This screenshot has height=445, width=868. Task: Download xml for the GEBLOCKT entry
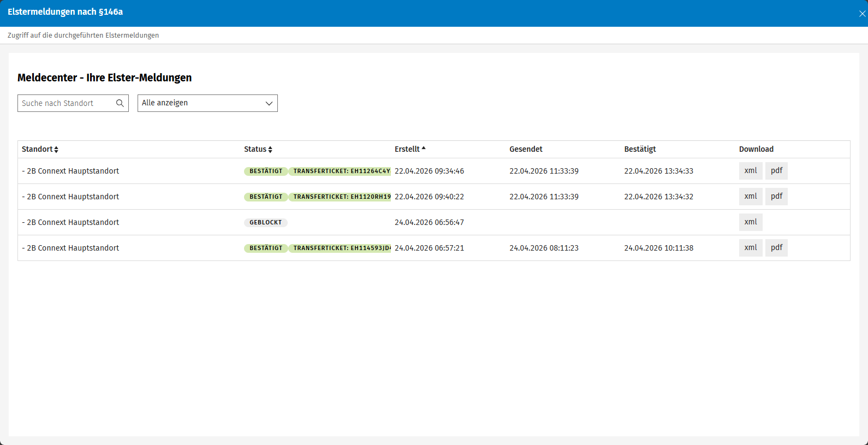[x=751, y=222]
